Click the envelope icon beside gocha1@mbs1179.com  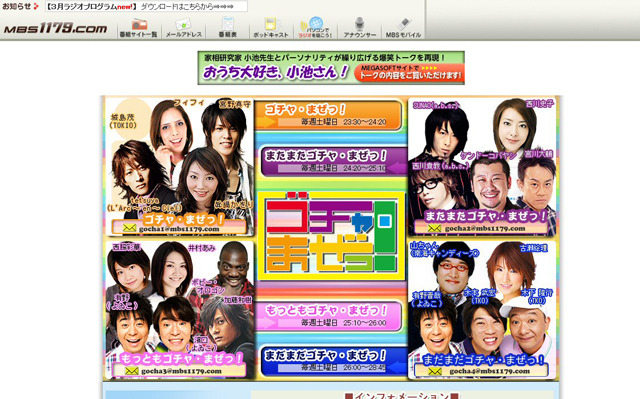tap(129, 228)
